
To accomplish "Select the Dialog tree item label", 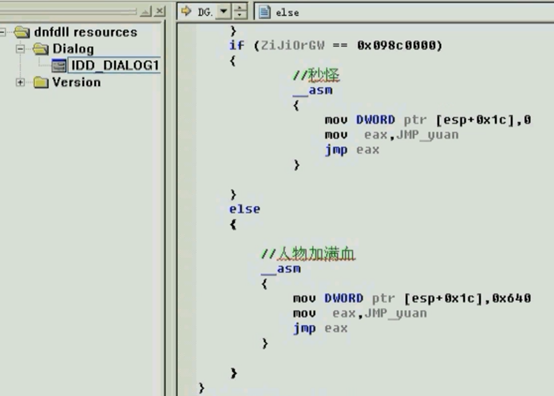I will (x=73, y=49).
